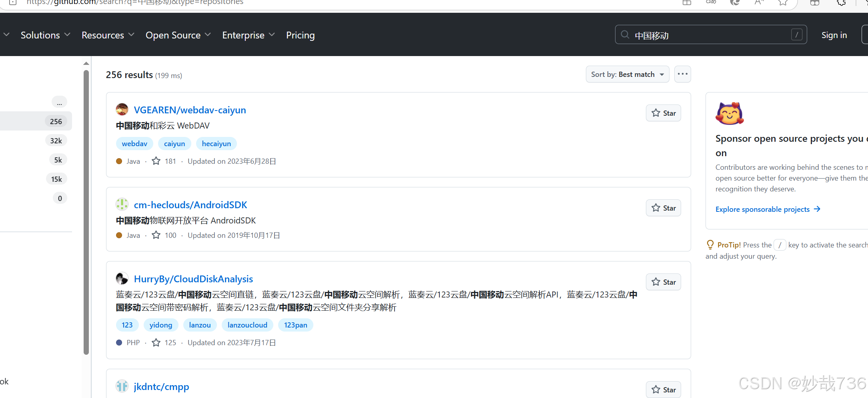Click 125 stars count on CloudDiskAnalysis
This screenshot has height=398, width=868.
click(x=170, y=342)
